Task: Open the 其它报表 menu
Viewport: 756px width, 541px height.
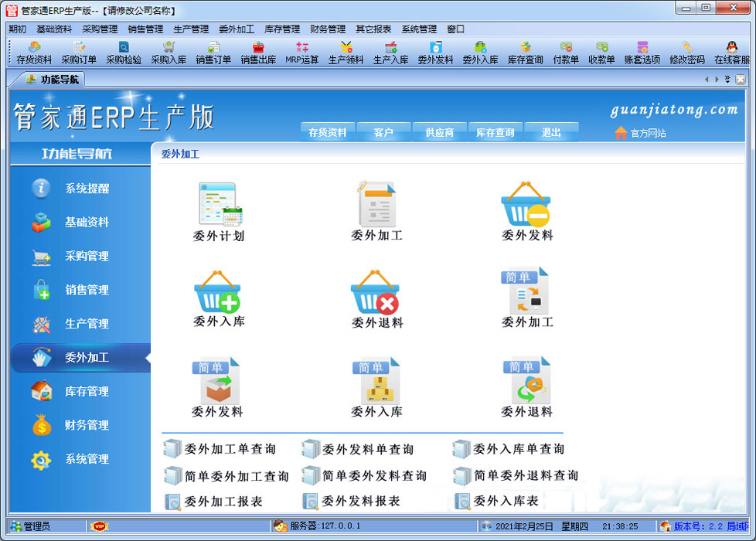Action: click(373, 29)
